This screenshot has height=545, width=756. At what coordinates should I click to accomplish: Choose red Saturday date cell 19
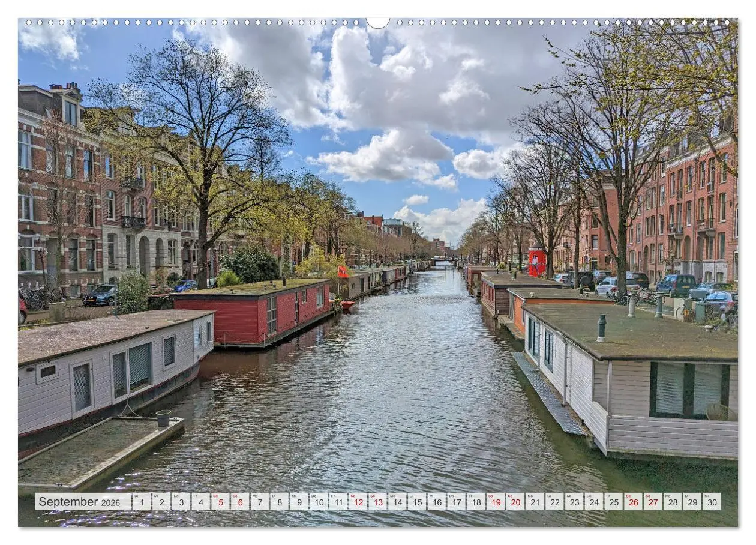(x=496, y=502)
